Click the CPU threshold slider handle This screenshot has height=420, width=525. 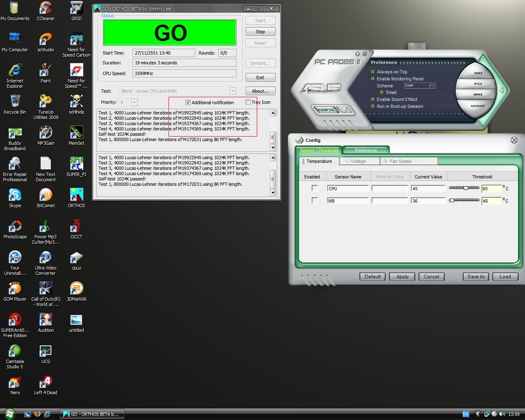(466, 188)
